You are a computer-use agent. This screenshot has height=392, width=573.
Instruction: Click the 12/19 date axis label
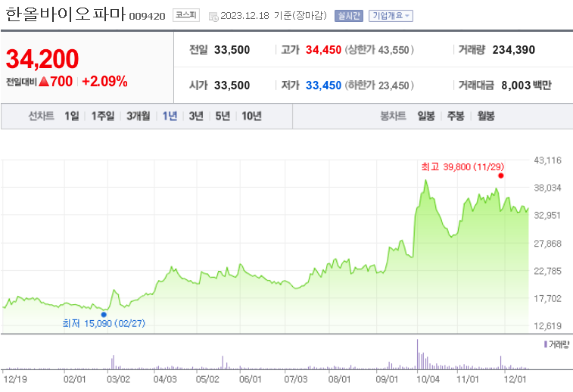click(x=15, y=379)
